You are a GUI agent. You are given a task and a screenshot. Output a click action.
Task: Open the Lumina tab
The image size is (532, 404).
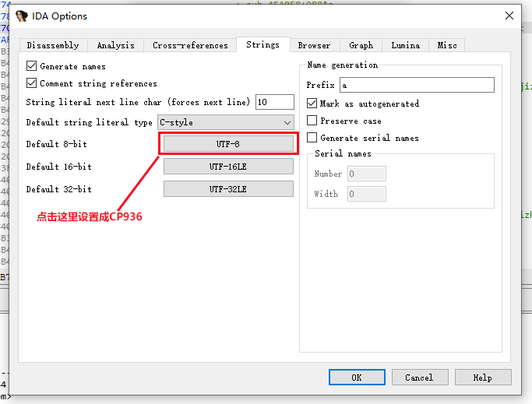pyautogui.click(x=406, y=45)
